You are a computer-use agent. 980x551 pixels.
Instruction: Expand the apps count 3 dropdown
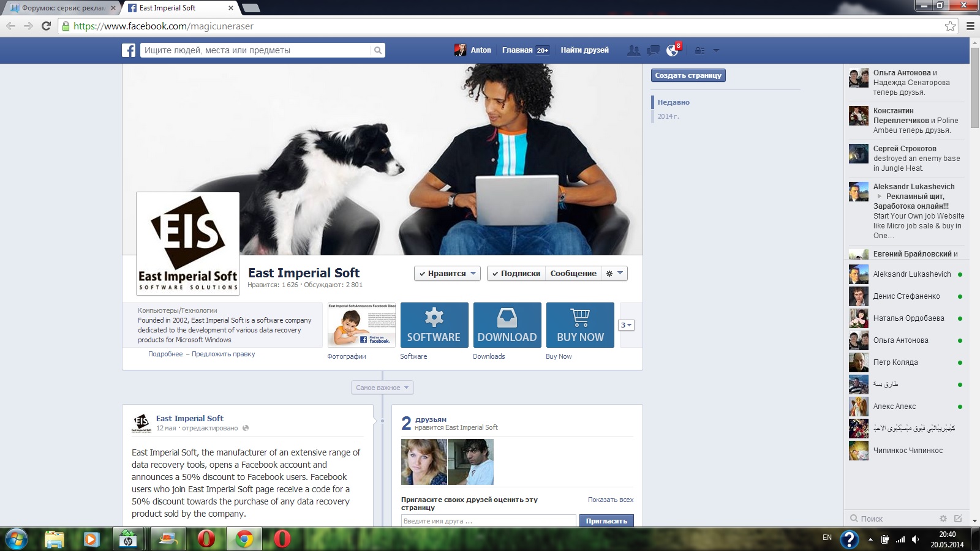pos(626,325)
